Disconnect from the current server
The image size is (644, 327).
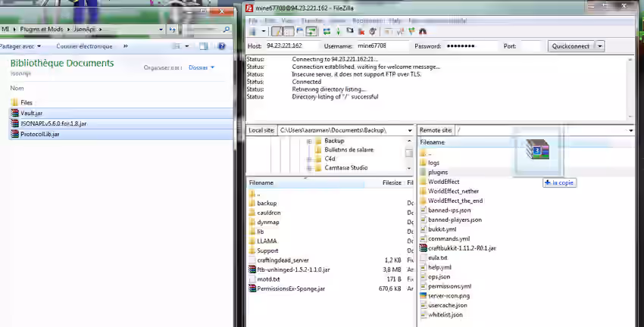(361, 32)
